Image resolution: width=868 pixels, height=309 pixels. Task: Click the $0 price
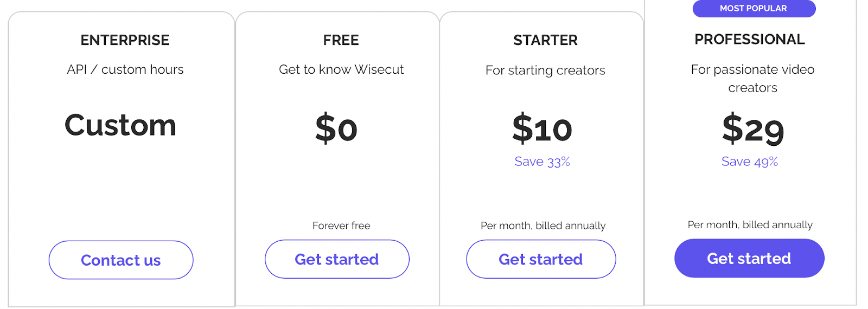click(336, 128)
